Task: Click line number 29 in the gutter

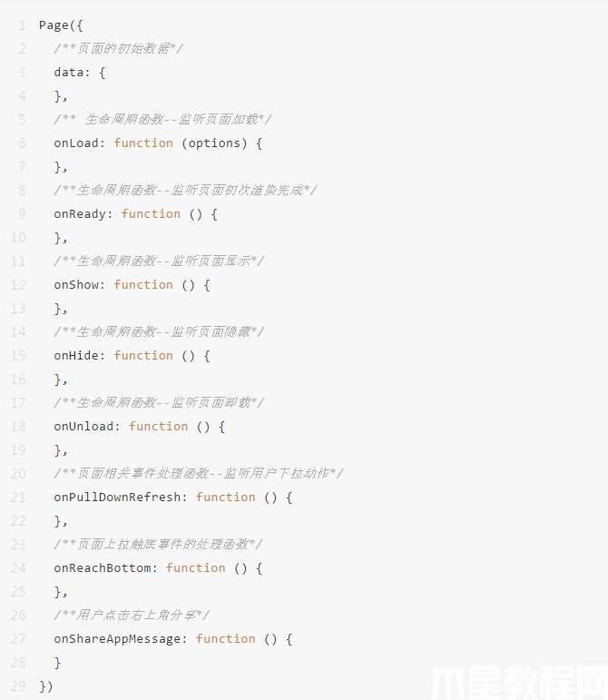Action: click(x=18, y=686)
